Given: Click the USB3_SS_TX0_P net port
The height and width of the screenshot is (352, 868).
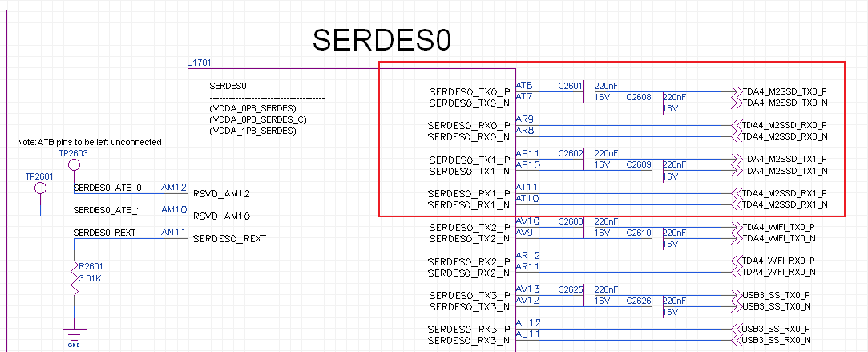Looking at the screenshot, I should [x=772, y=295].
